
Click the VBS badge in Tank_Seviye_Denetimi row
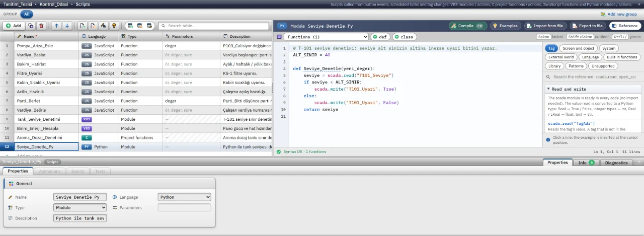[87, 119]
